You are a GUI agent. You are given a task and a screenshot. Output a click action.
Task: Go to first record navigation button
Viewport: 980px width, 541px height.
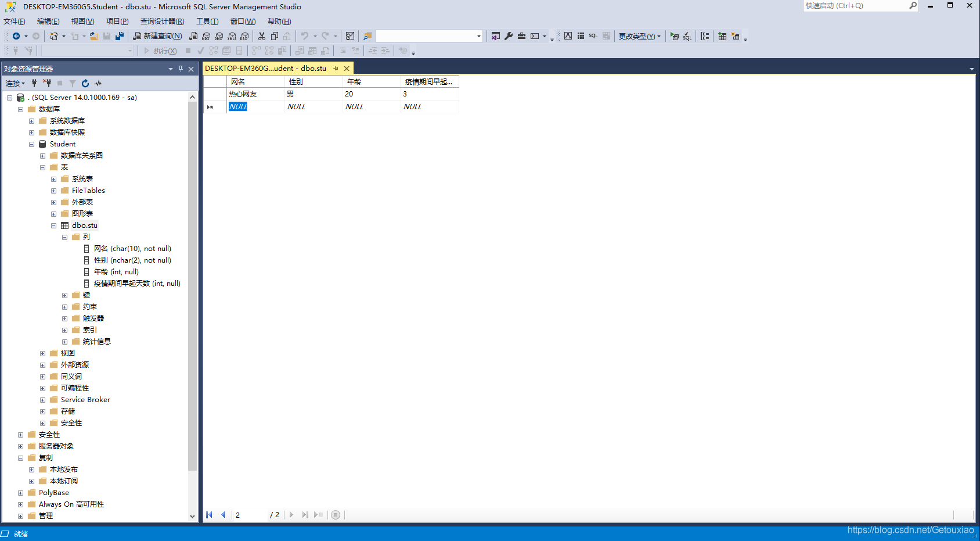[210, 515]
